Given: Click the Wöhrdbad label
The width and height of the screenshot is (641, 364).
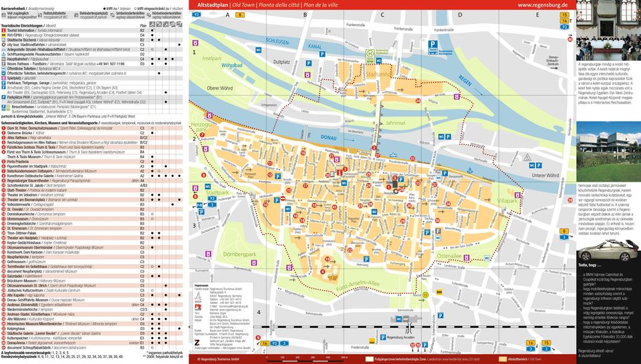Looking at the screenshot, I should [x=232, y=65].
